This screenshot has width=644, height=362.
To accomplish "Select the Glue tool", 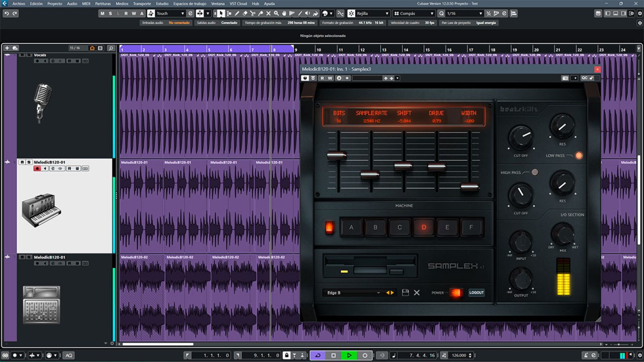I will point(260,13).
